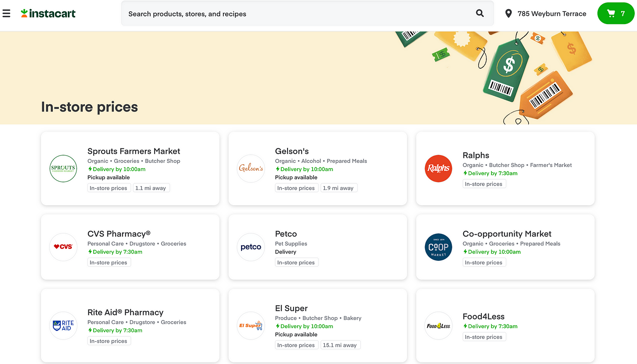
Task: Click Food4Less 'In-store prices' tag
Action: click(x=484, y=337)
